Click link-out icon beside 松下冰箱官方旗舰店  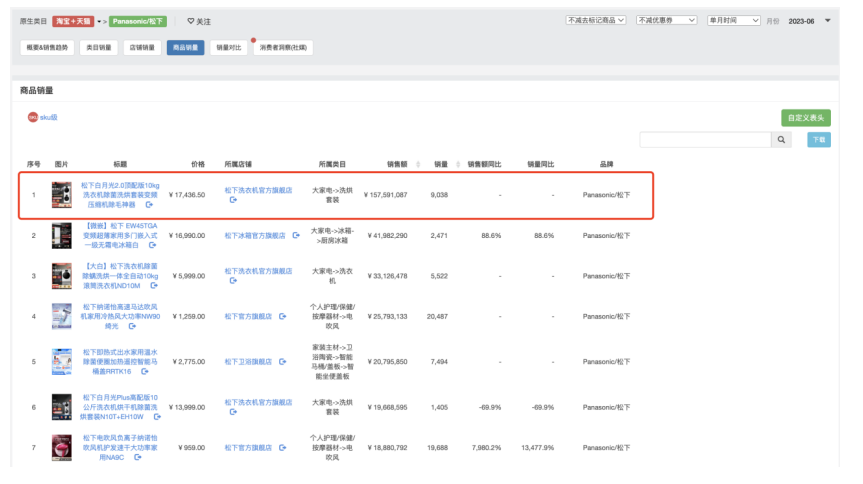click(296, 235)
